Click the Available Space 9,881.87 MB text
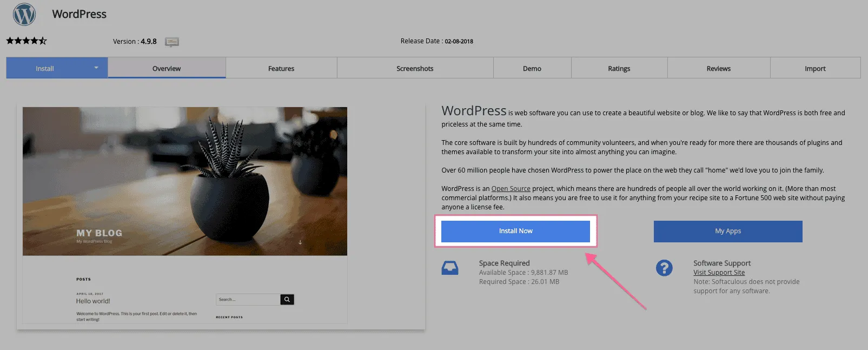868x350 pixels. [x=524, y=273]
